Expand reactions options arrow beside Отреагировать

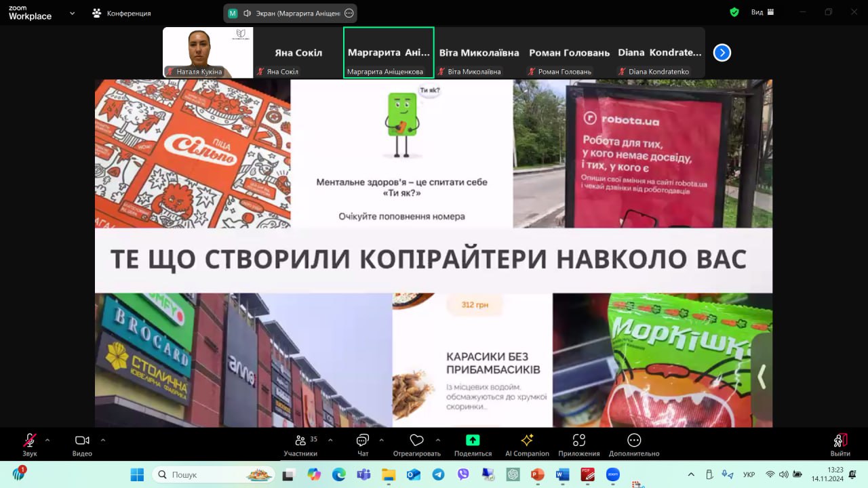point(438,440)
